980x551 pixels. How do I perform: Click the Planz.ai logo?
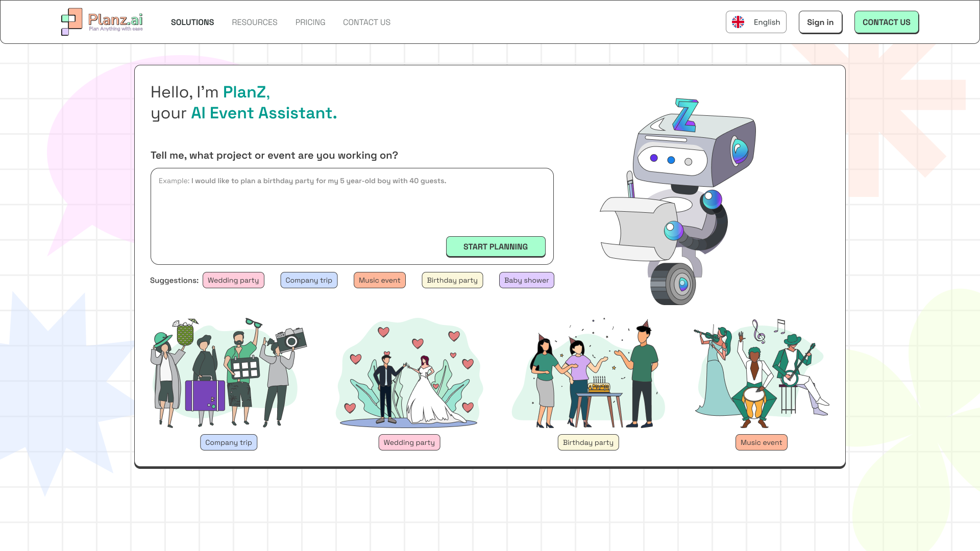coord(102,22)
